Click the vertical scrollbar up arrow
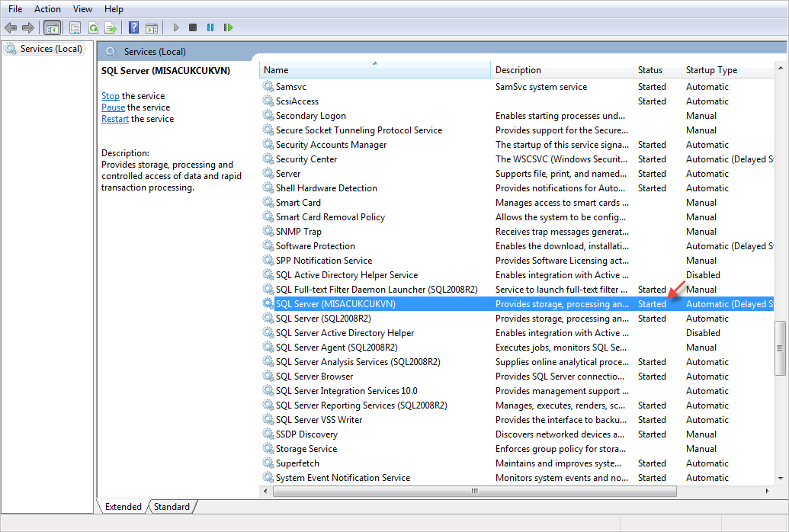 pyautogui.click(x=781, y=67)
